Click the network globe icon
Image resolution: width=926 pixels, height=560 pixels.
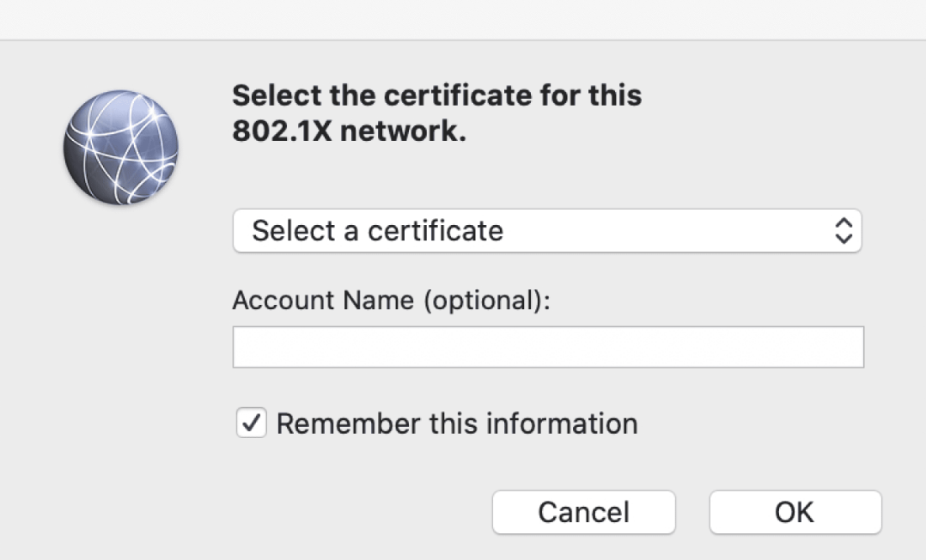pyautogui.click(x=121, y=148)
